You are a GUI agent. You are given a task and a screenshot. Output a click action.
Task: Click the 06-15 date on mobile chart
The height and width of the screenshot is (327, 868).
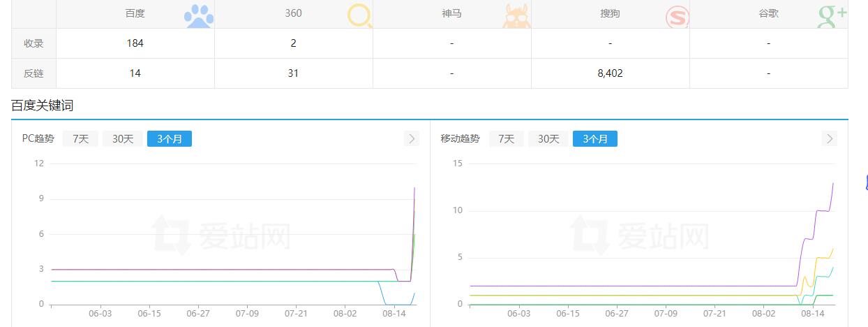point(568,314)
